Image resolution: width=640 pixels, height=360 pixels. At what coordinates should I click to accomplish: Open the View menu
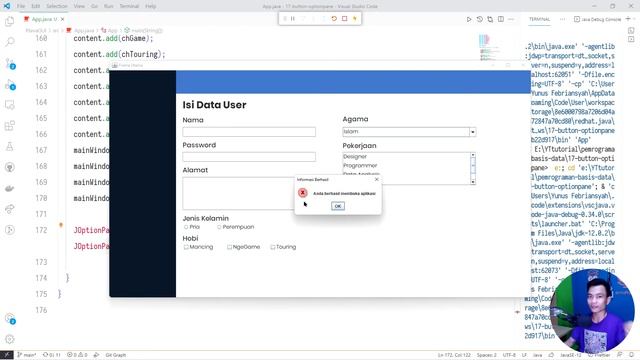coord(79,6)
